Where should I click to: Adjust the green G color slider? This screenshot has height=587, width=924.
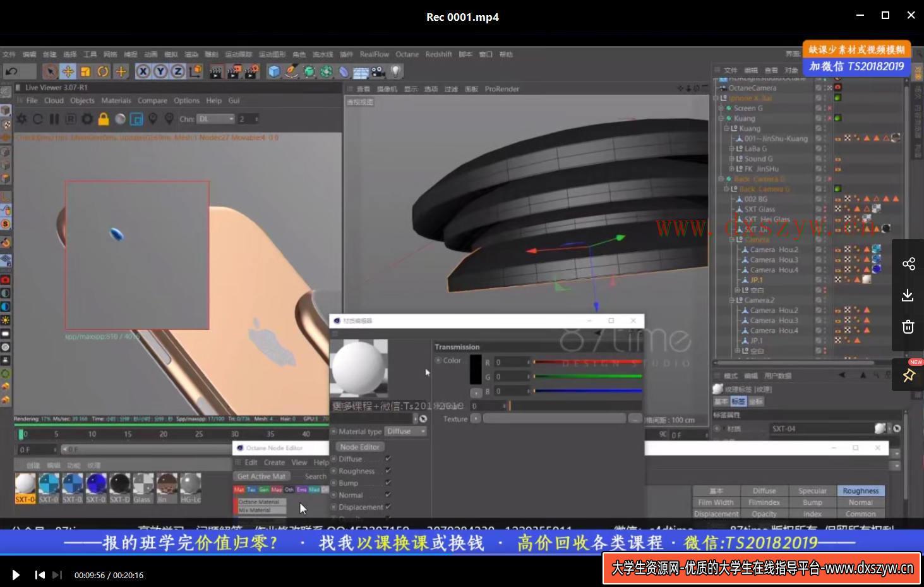[x=587, y=377]
